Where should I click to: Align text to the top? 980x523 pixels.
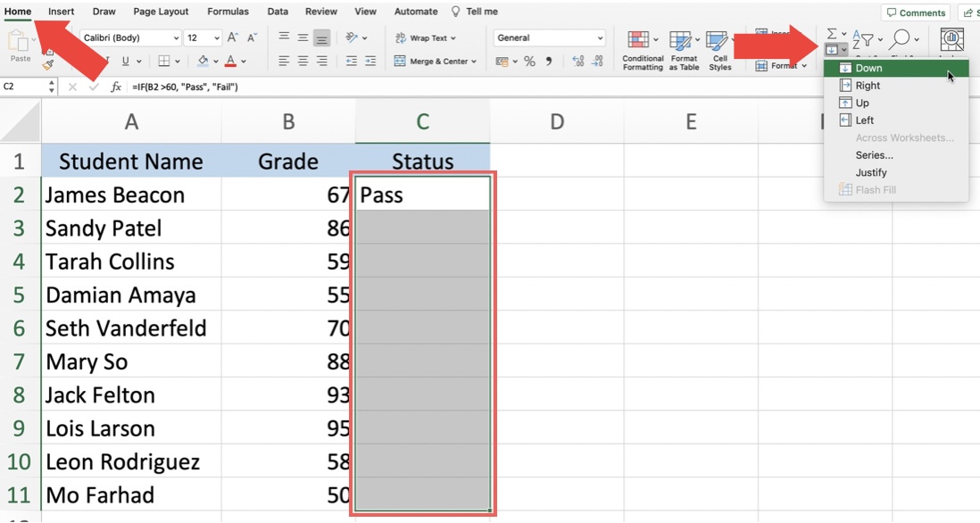[x=284, y=37]
